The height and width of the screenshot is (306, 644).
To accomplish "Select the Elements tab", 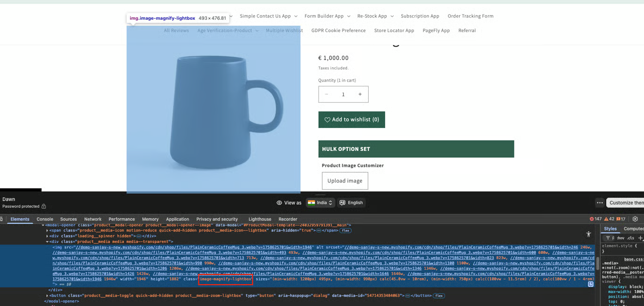I will (20, 219).
